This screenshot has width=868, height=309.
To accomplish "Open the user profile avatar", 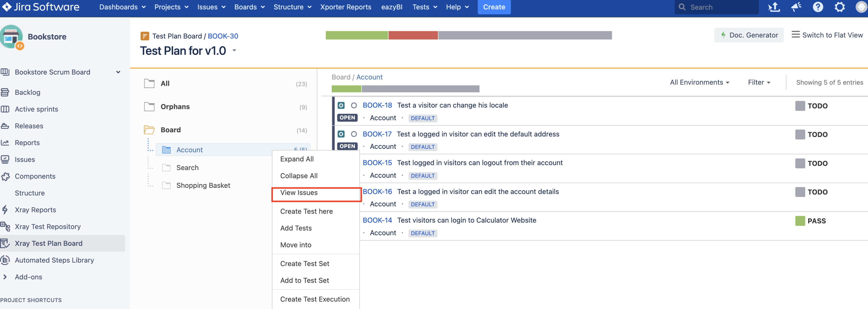I will tap(861, 7).
